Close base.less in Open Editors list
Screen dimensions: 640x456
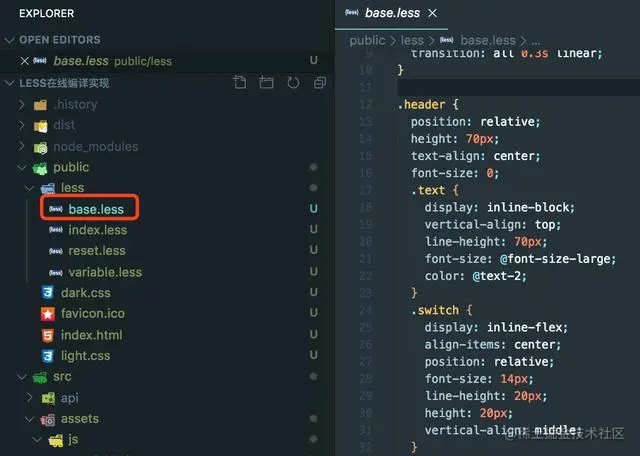click(x=24, y=61)
